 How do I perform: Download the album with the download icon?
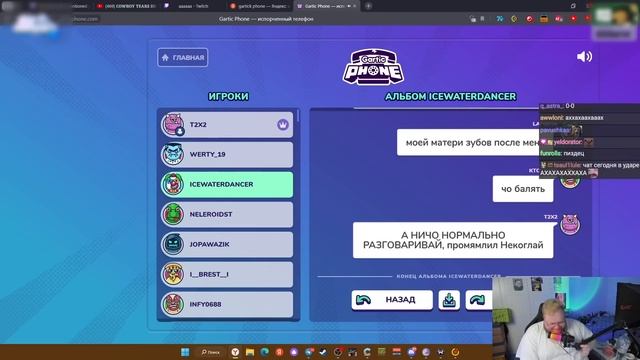[449, 300]
